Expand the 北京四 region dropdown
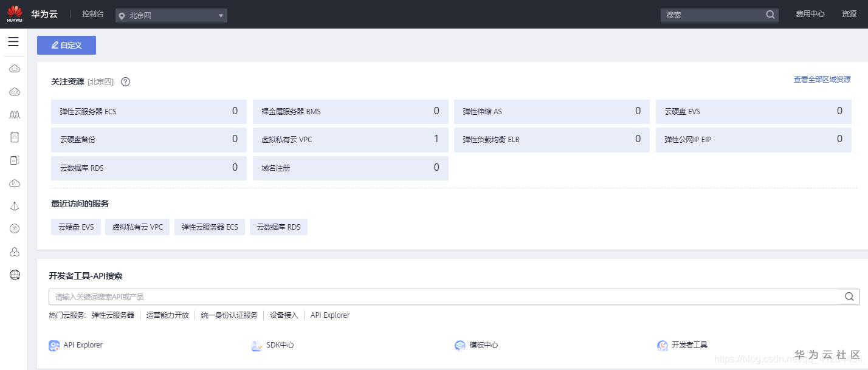The width and height of the screenshot is (868, 370). tap(171, 15)
